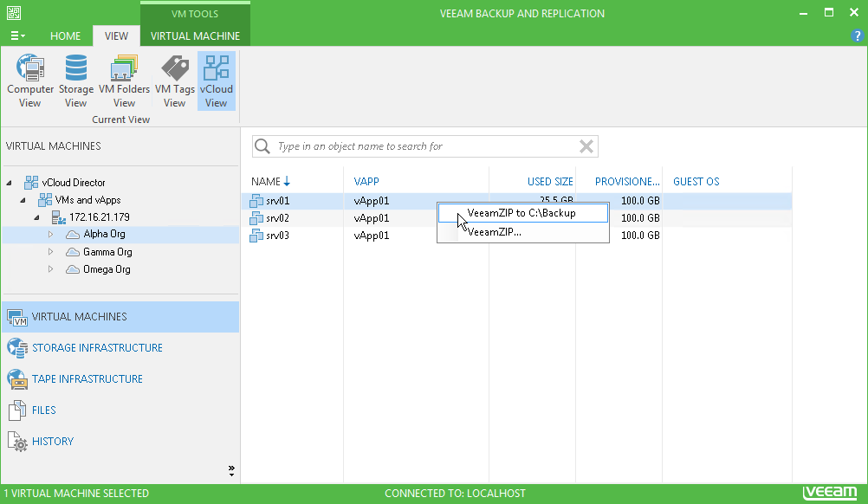Open navigation pane overflow chevron

pyautogui.click(x=231, y=471)
